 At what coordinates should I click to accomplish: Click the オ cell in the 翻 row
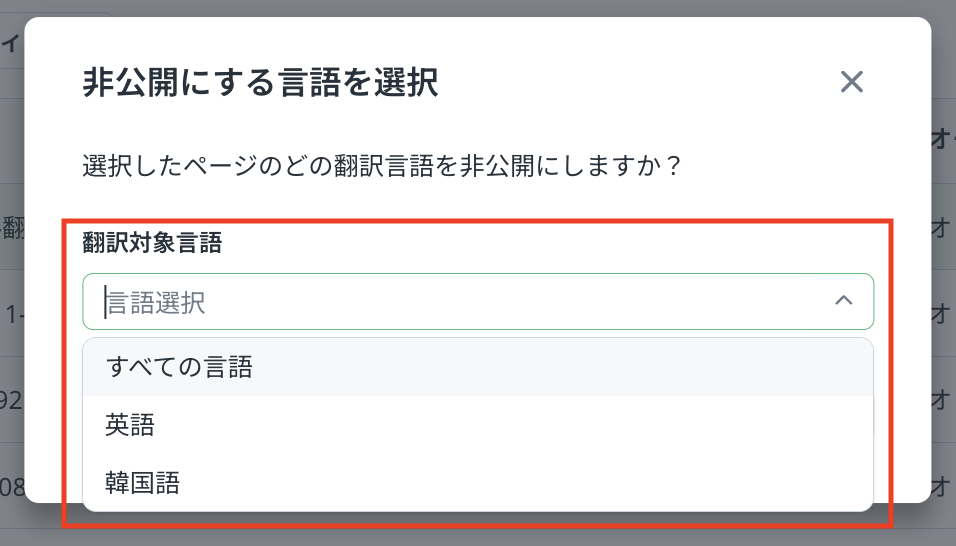(x=942, y=227)
